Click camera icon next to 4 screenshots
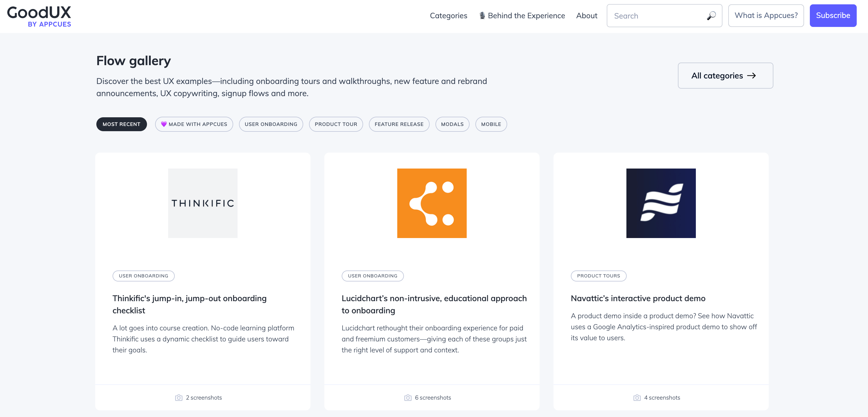868x417 pixels. [637, 398]
